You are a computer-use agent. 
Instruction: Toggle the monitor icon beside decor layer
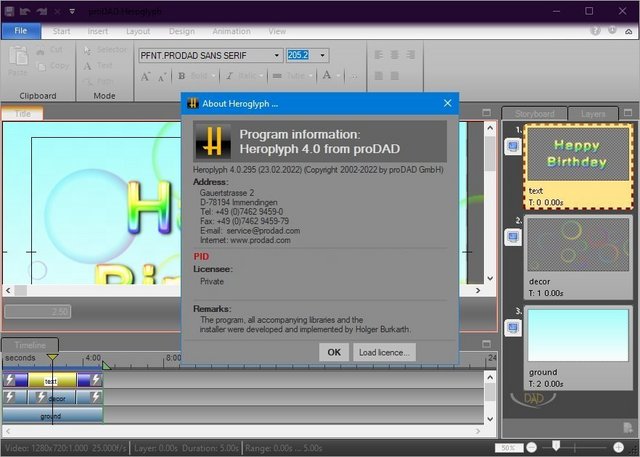click(513, 237)
